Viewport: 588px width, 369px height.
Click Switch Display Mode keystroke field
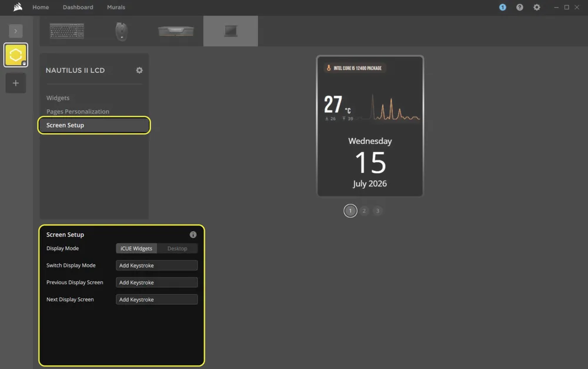tap(157, 265)
